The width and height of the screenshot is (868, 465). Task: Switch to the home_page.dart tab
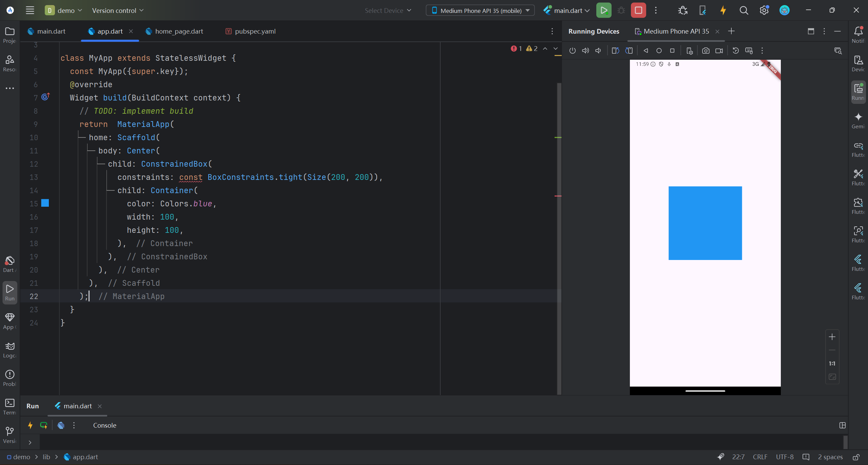click(x=179, y=31)
